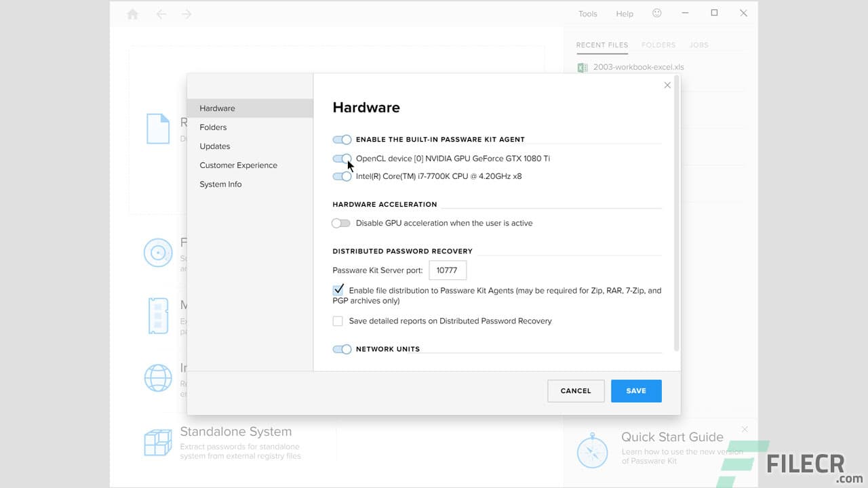The width and height of the screenshot is (868, 488).
Task: Enable disabling GPU acceleration when user is active
Action: [341, 223]
